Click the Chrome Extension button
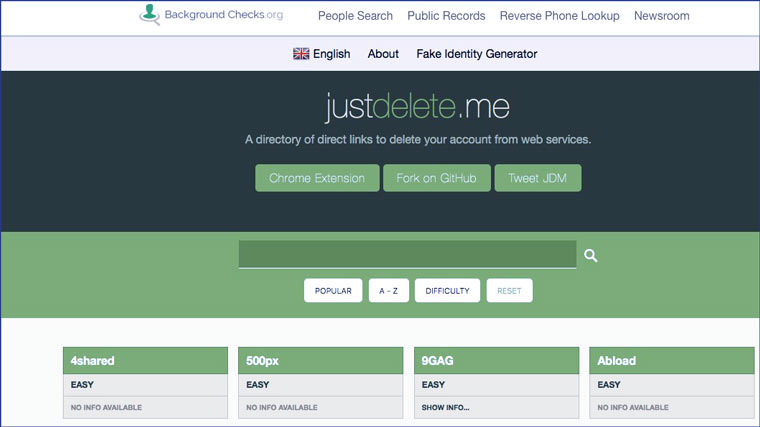The image size is (760, 427). (x=317, y=178)
